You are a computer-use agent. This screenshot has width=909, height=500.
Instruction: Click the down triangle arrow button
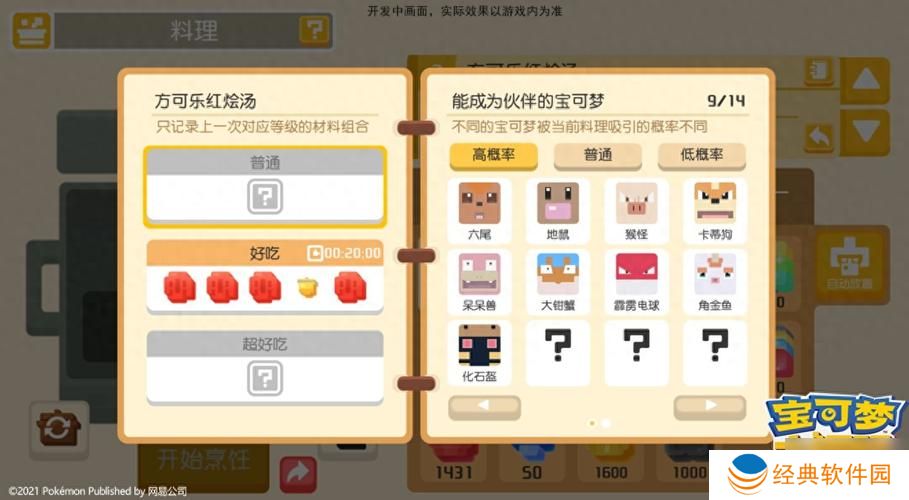tap(865, 132)
